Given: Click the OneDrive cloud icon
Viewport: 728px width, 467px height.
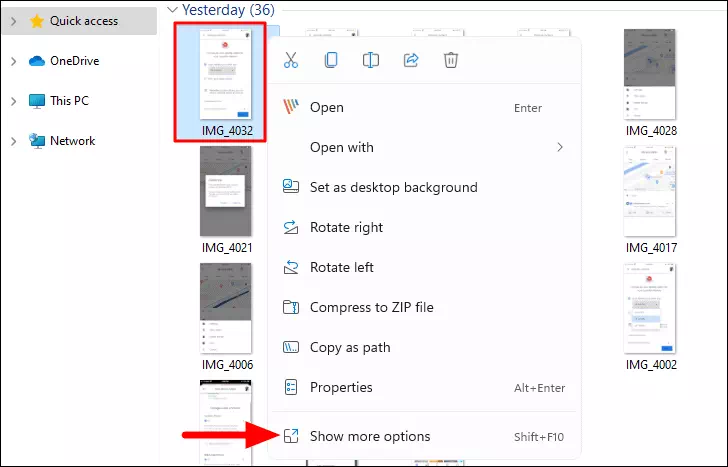Looking at the screenshot, I should (37, 61).
